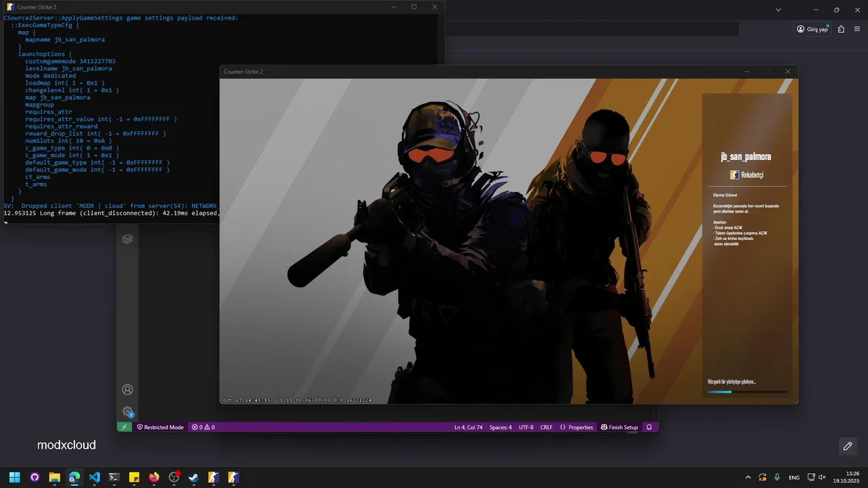This screenshot has height=488, width=868.
Task: Open the Windows Start menu
Action: coord(15,477)
